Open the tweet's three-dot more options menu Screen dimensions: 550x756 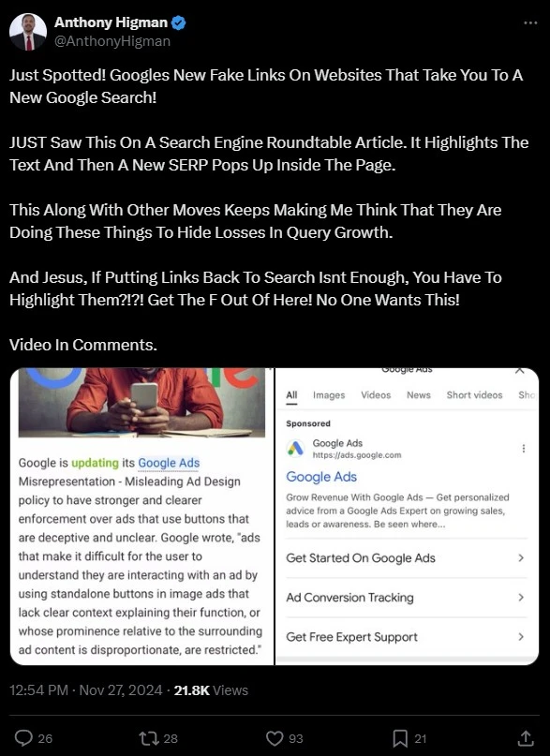[x=530, y=22]
